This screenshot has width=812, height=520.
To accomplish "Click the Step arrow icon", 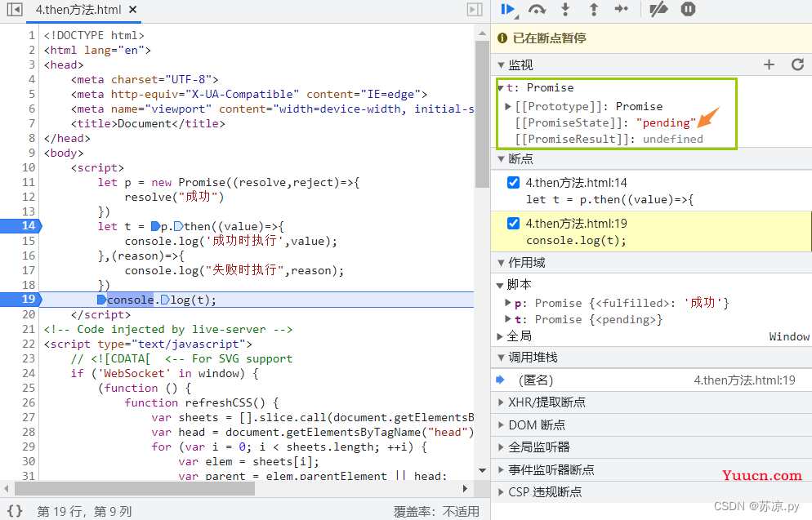I will click(622, 9).
